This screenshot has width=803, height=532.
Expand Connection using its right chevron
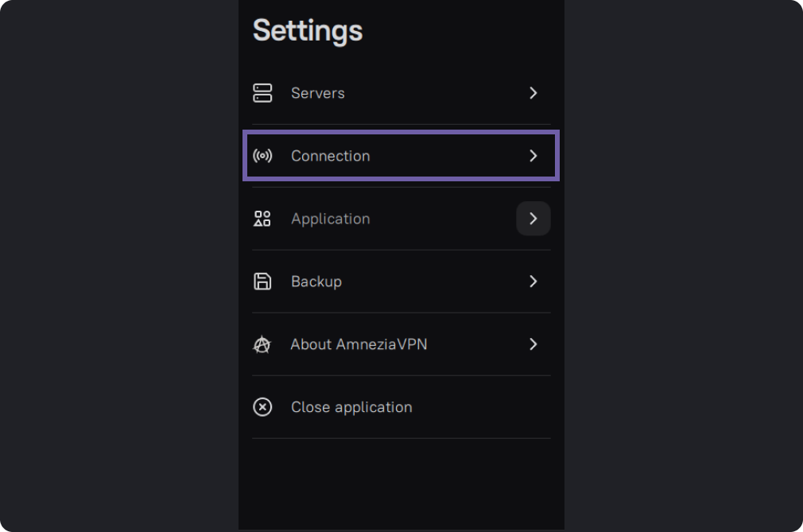coord(533,156)
